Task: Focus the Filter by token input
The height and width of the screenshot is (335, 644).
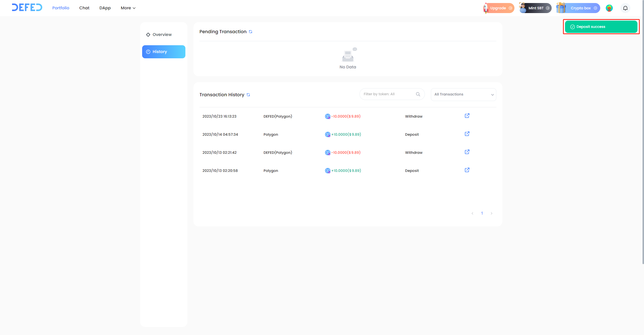Action: 387,94
